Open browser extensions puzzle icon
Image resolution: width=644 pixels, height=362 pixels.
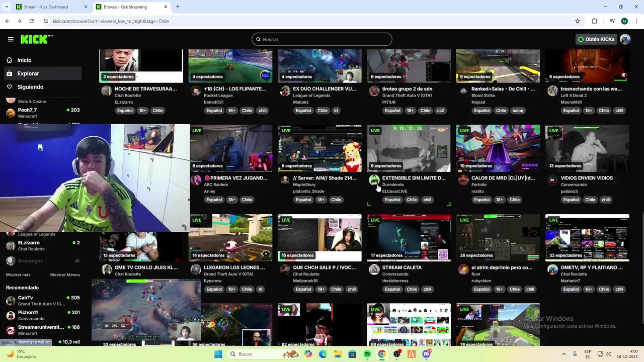point(594,21)
